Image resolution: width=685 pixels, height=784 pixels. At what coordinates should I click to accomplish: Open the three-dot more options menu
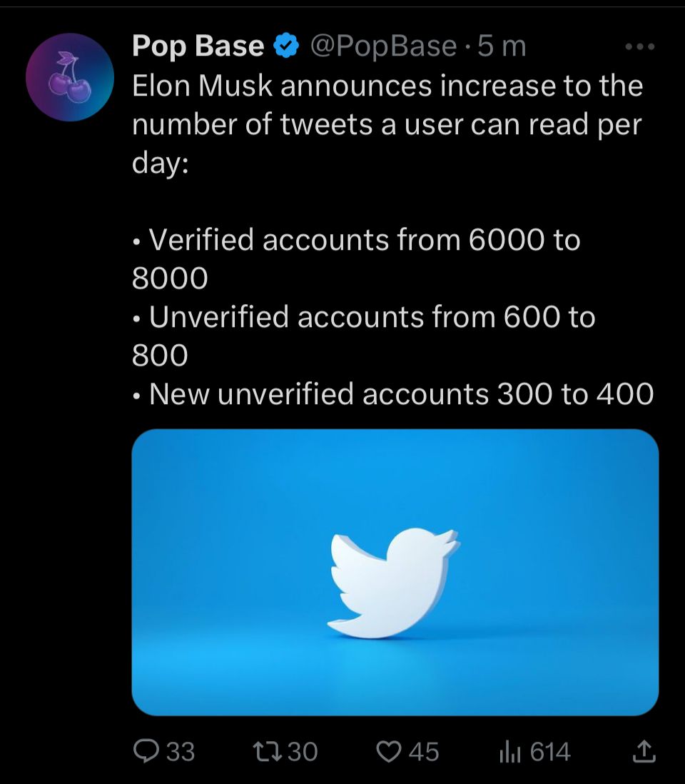tap(639, 47)
